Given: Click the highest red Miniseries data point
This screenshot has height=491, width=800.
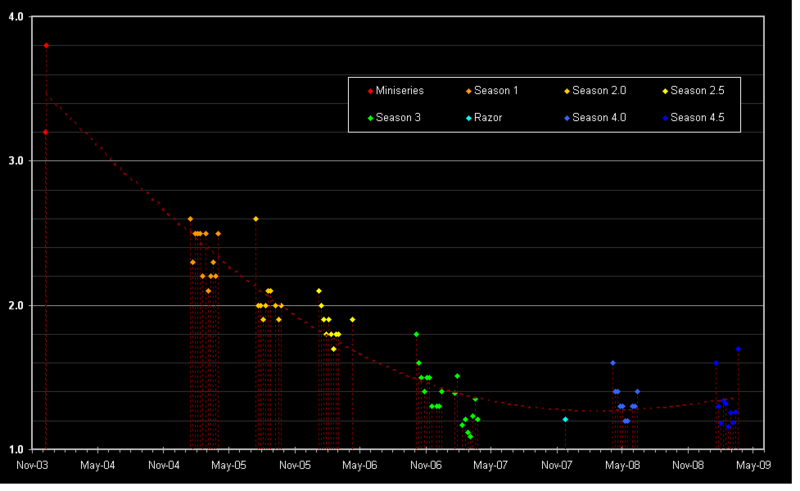Looking at the screenshot, I should 46,45.
